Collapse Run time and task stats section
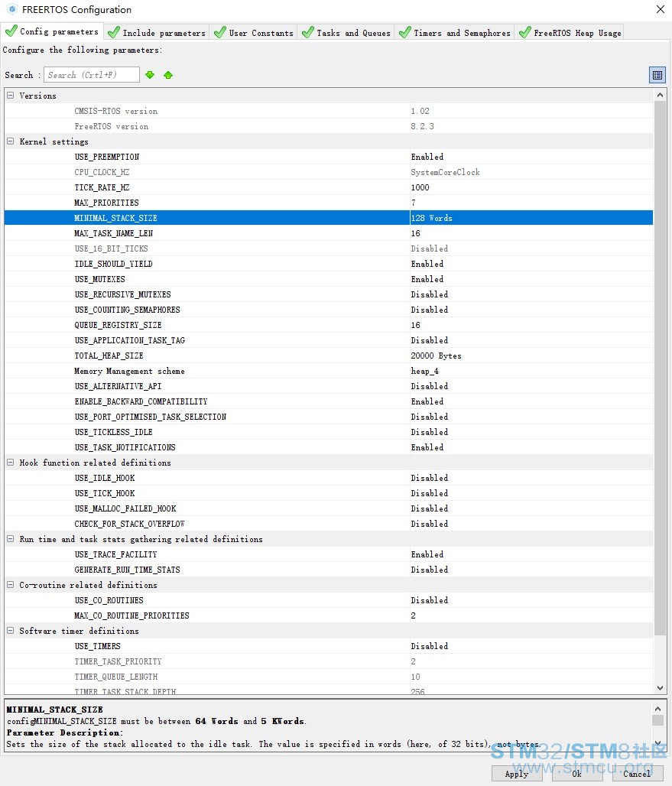The image size is (672, 786). point(10,539)
